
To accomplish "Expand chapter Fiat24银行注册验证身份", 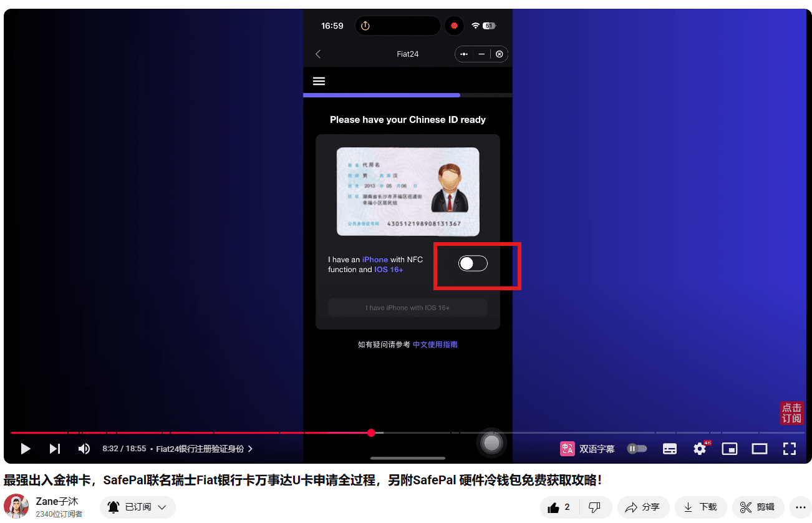I will coord(205,449).
